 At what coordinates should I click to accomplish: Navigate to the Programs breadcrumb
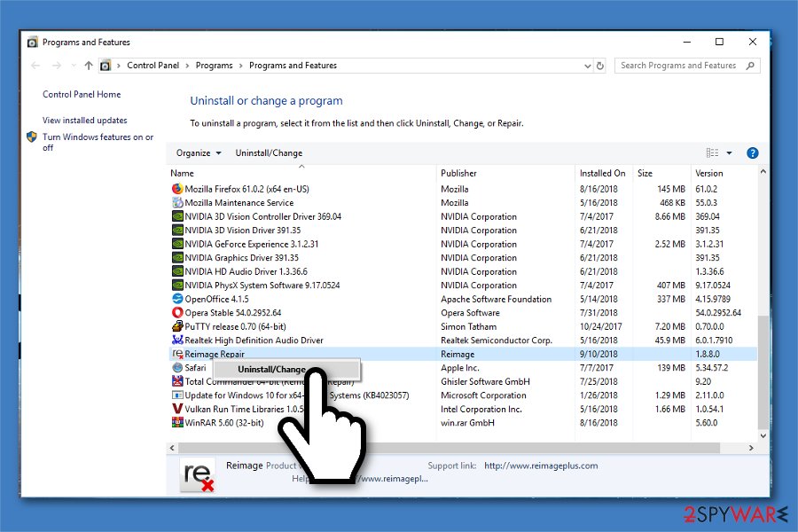[x=214, y=66]
